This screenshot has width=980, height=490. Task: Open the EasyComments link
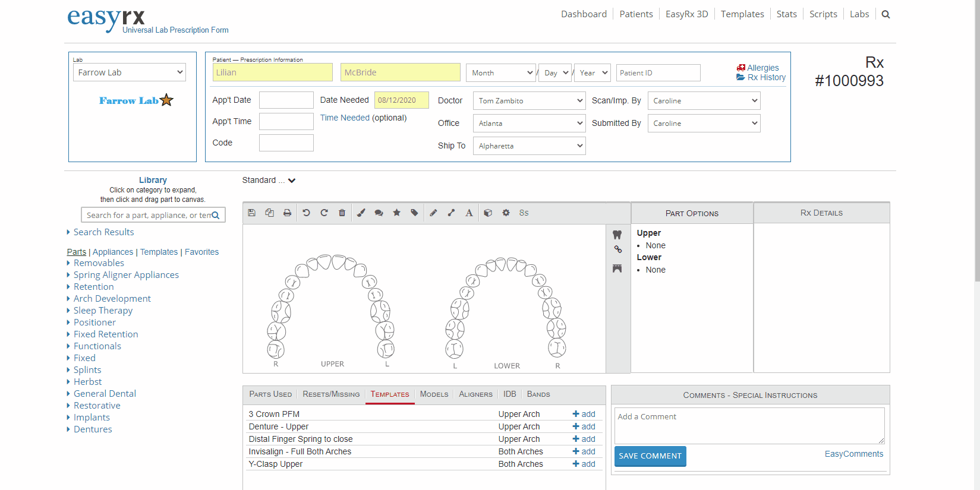pos(854,454)
